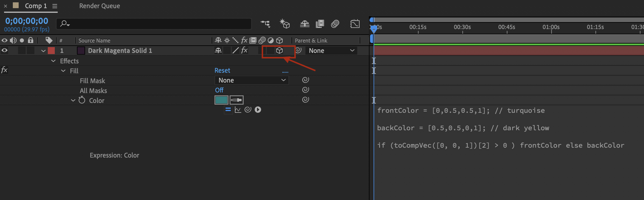Click the Label tag column header icon

coord(49,40)
